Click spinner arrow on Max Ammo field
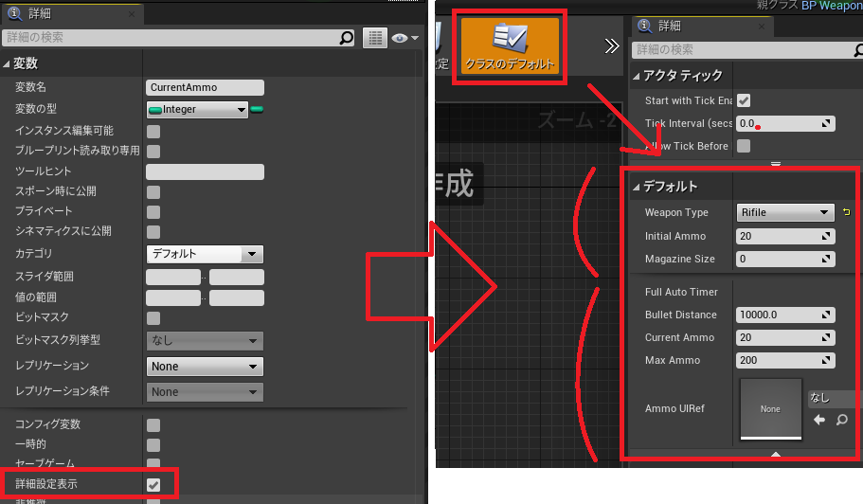The height and width of the screenshot is (504, 863). pos(826,360)
